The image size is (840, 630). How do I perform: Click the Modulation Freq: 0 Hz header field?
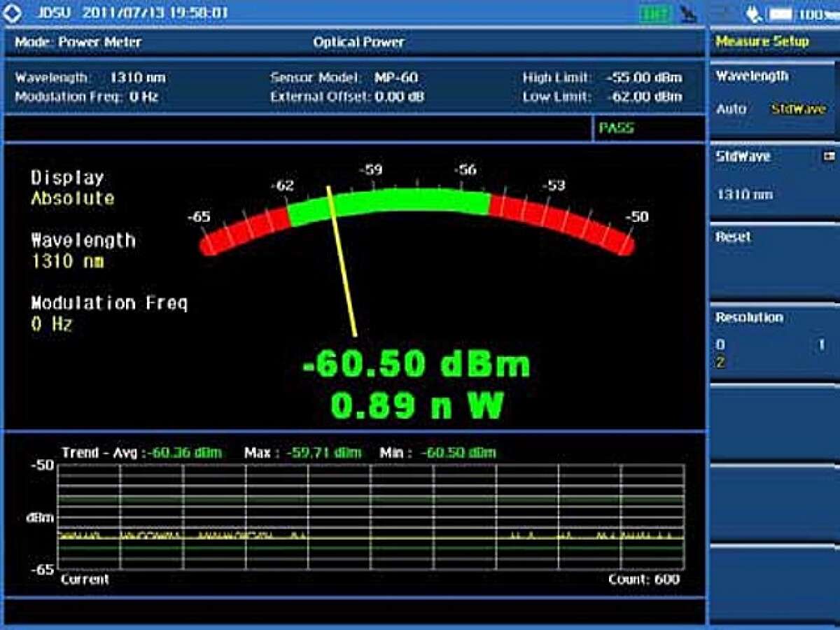(x=87, y=97)
